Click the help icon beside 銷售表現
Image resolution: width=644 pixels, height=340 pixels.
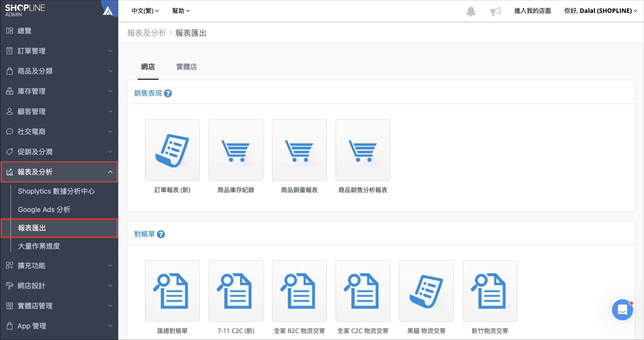(168, 93)
